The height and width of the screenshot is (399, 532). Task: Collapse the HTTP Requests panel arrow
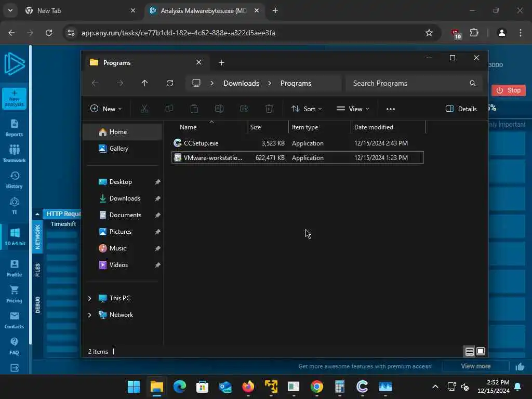pyautogui.click(x=37, y=214)
